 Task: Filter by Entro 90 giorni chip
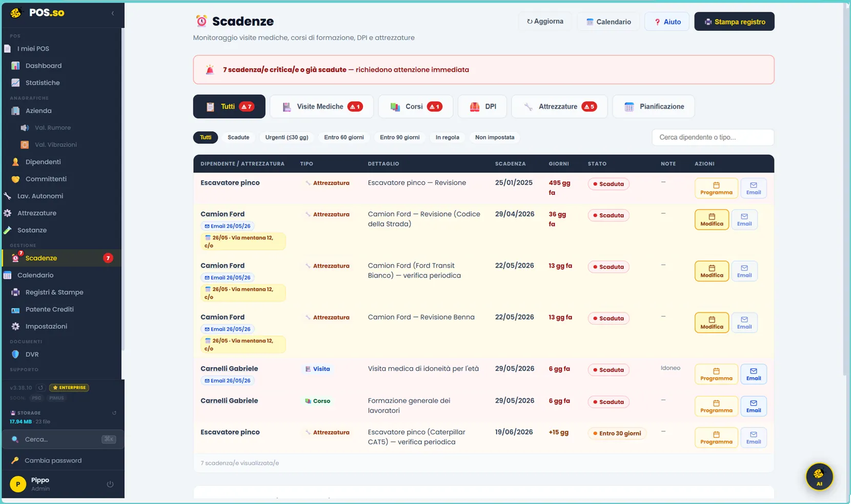[x=400, y=137]
